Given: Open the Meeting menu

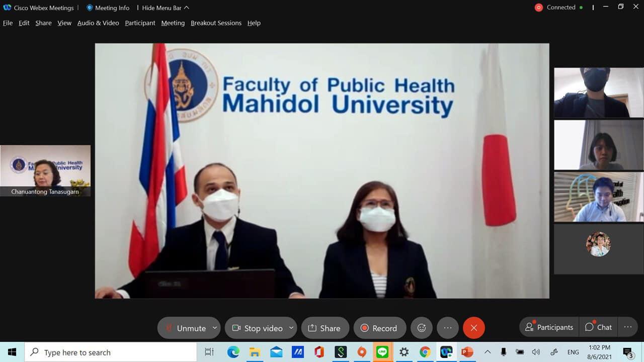Looking at the screenshot, I should click(x=173, y=23).
